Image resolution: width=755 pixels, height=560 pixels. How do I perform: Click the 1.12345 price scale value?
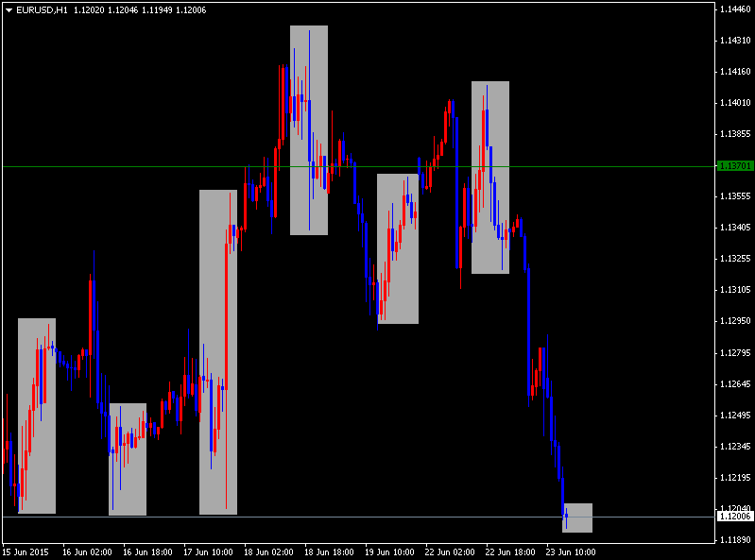735,447
